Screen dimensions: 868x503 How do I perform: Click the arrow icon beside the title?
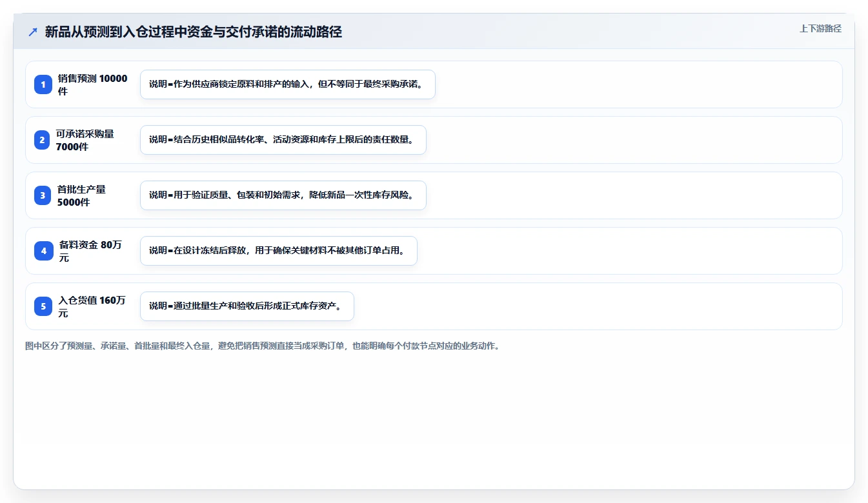[33, 32]
